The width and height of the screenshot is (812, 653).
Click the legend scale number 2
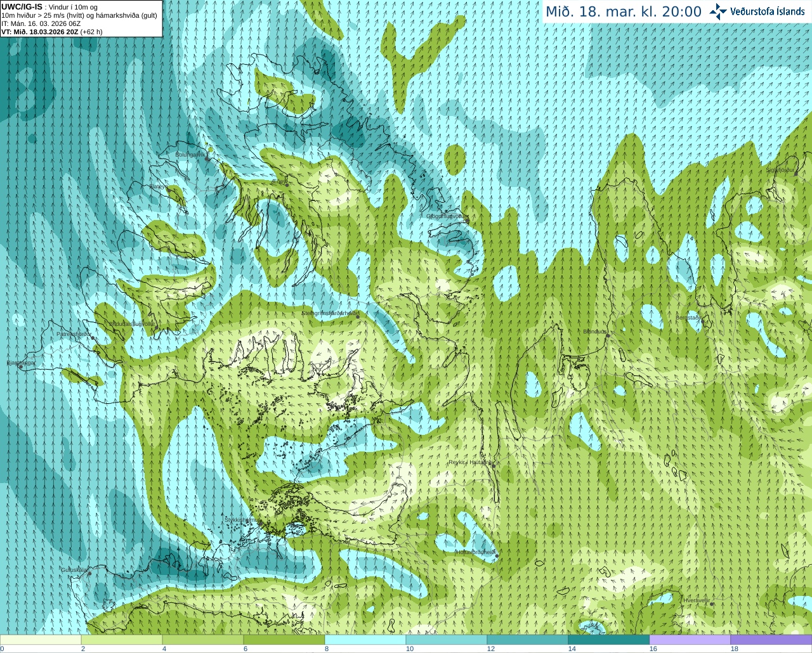pyautogui.click(x=83, y=649)
